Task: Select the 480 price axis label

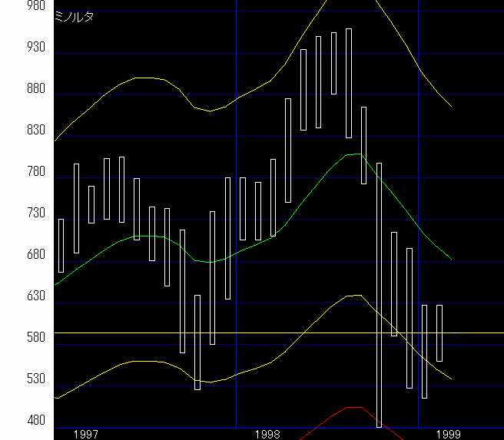Action: 14,420
